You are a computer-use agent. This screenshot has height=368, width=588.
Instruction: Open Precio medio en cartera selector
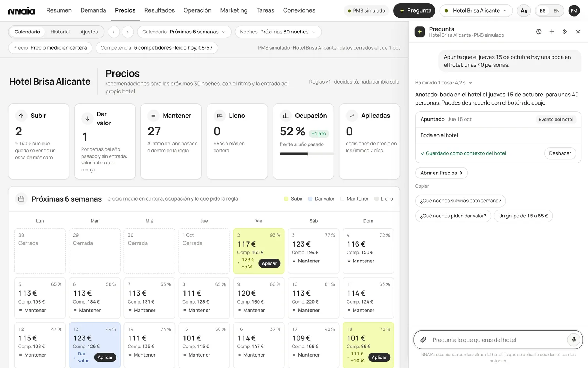click(50, 48)
